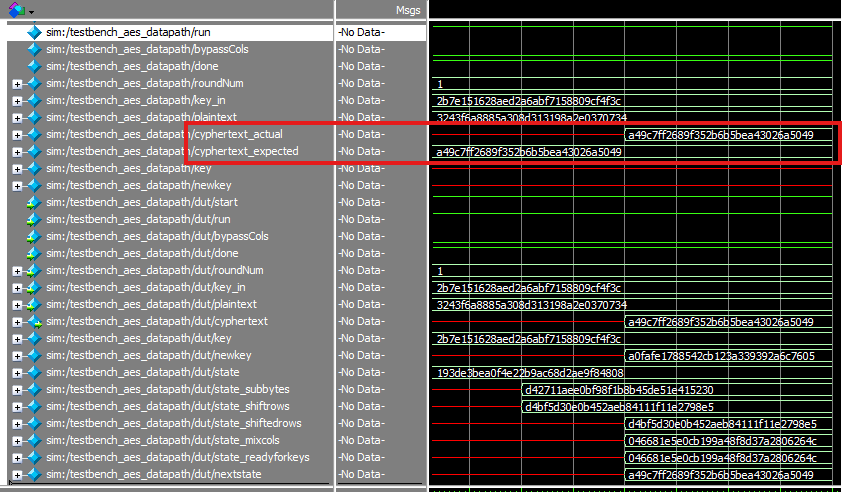Click the bus icon beside dut/state_mixcols
The image size is (843, 492).
(35, 440)
